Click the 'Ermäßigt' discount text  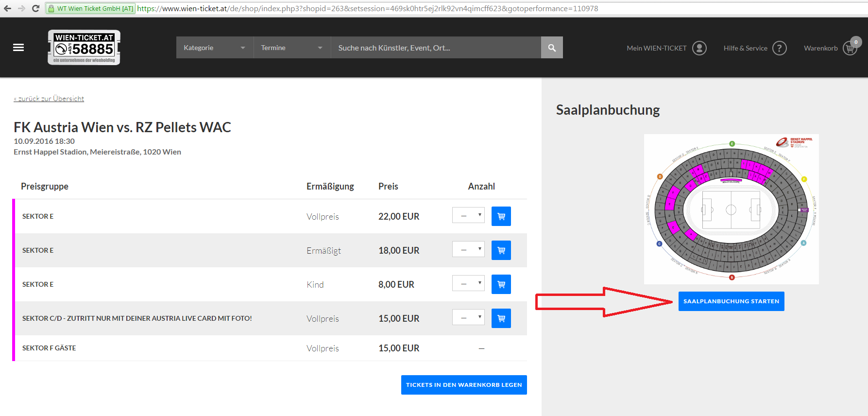coord(323,251)
